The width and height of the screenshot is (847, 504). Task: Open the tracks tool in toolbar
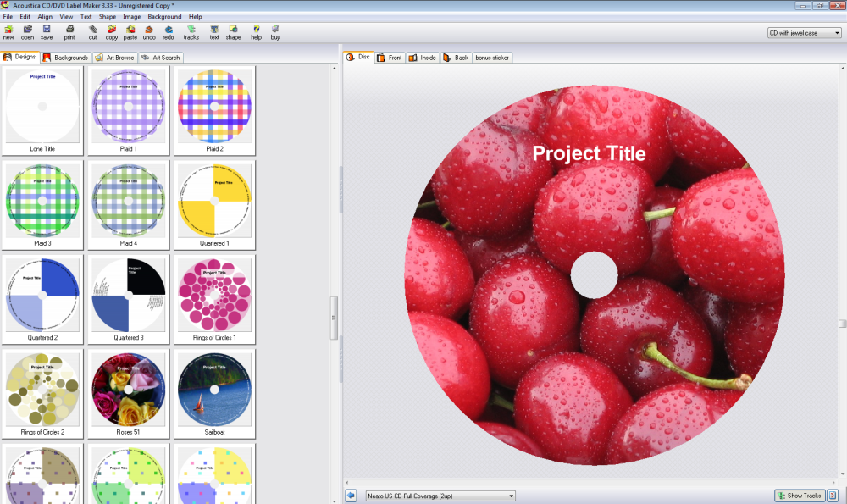click(191, 32)
